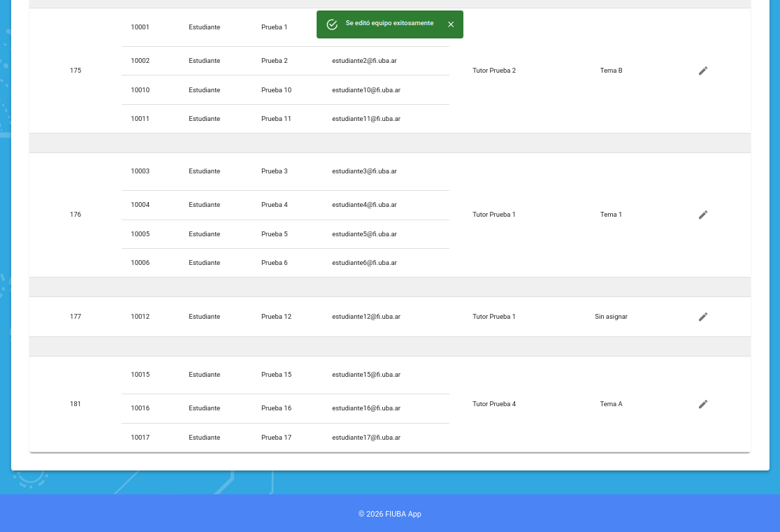
Task: Click the 'Sin asignar' topic cell
Action: (611, 317)
